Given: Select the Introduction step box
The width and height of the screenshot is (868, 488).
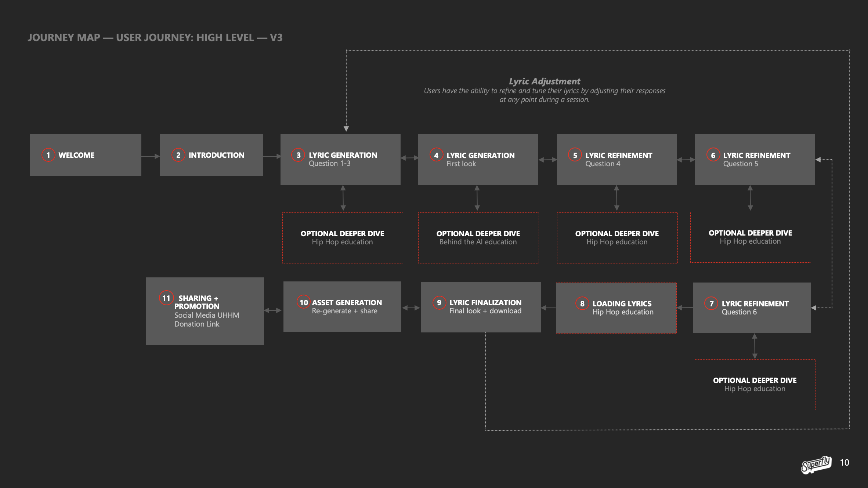Looking at the screenshot, I should pos(211,155).
